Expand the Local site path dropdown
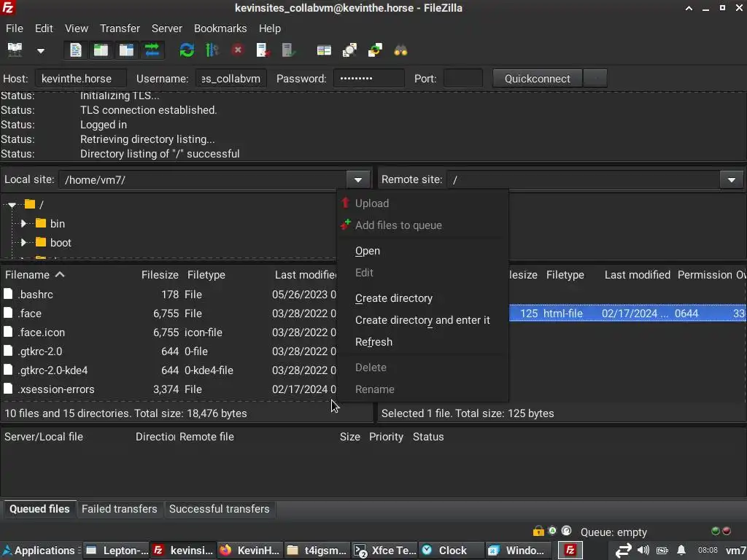 tap(357, 179)
